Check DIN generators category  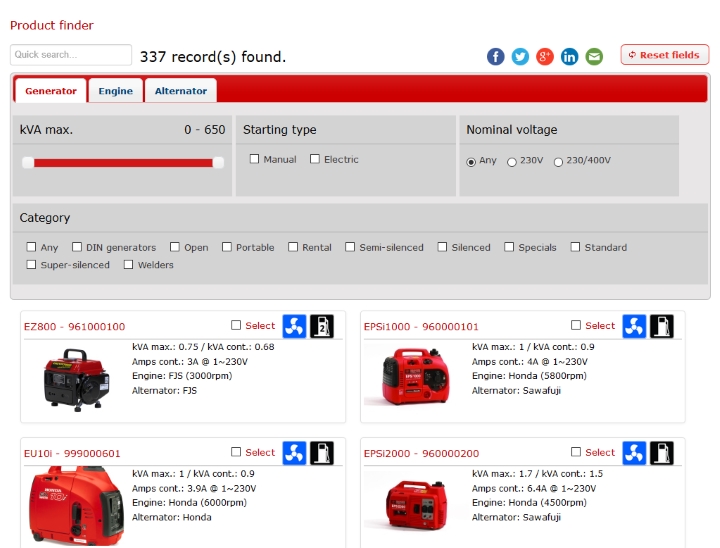[77, 247]
